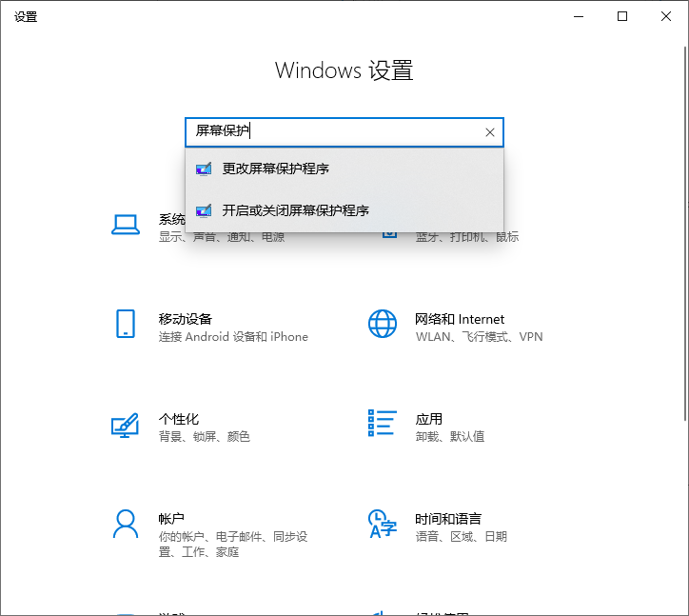This screenshot has height=616, width=689.
Task: Maximize the 设置 window
Action: click(x=622, y=17)
